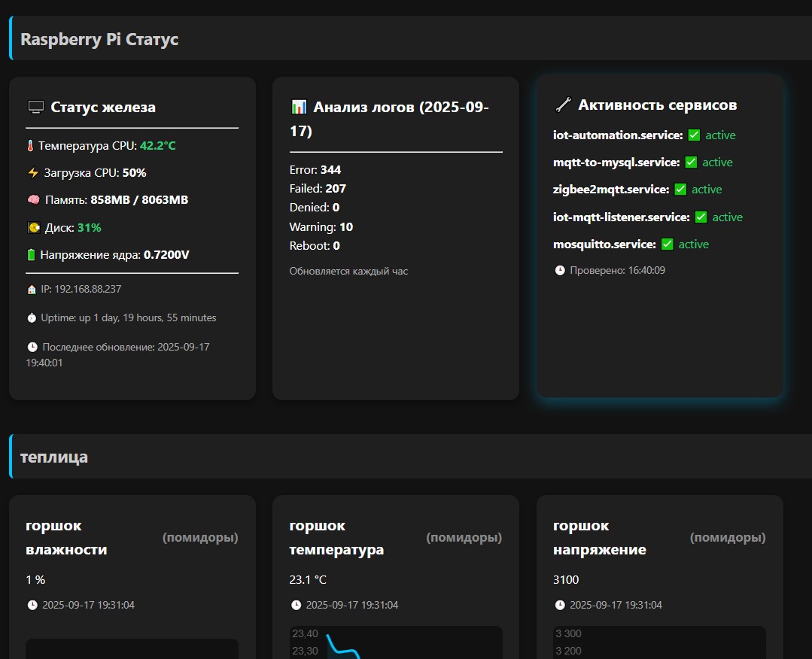
Task: Click green checkmark for zigbee2mqtt.service
Action: pyautogui.click(x=680, y=190)
